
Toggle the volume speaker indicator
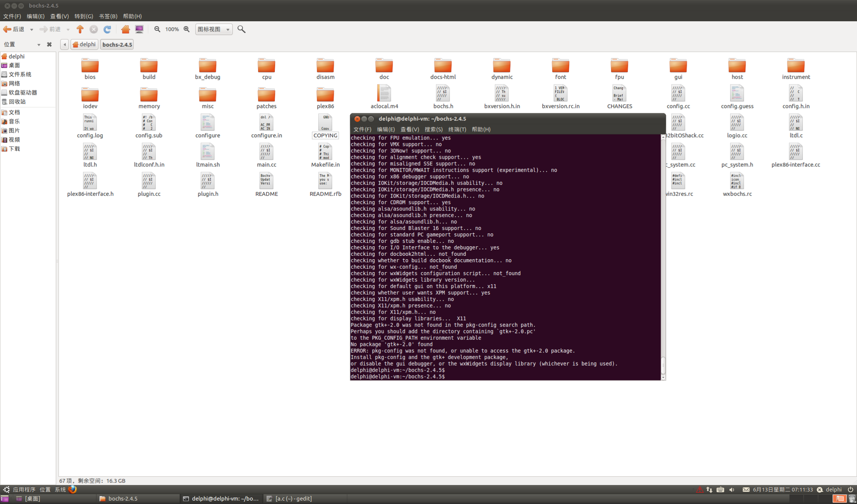tap(732, 490)
